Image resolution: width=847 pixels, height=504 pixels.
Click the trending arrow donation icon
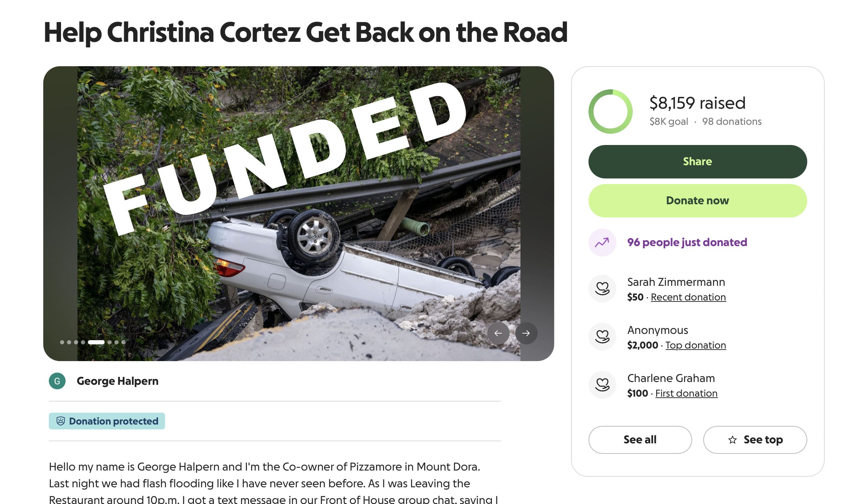click(x=602, y=242)
